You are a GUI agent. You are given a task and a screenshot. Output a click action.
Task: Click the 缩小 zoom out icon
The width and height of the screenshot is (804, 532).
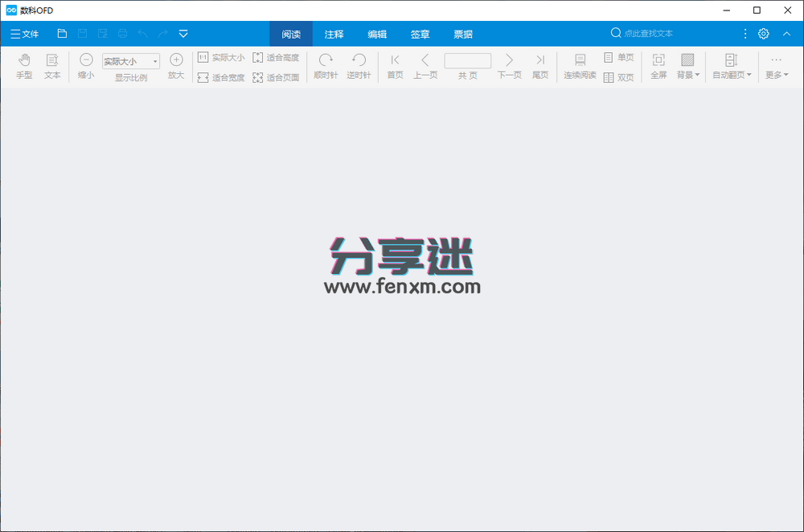click(85, 61)
